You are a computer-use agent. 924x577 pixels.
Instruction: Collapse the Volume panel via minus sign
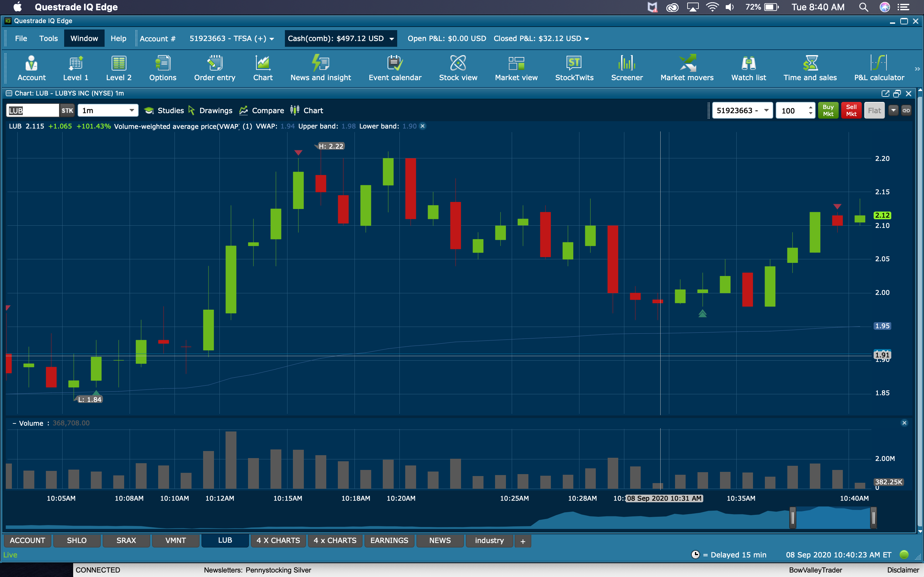tap(14, 423)
